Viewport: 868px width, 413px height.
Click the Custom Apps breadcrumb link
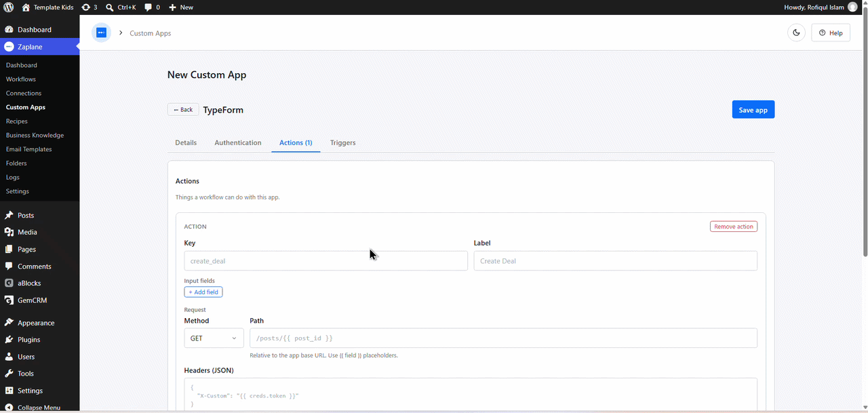click(151, 33)
